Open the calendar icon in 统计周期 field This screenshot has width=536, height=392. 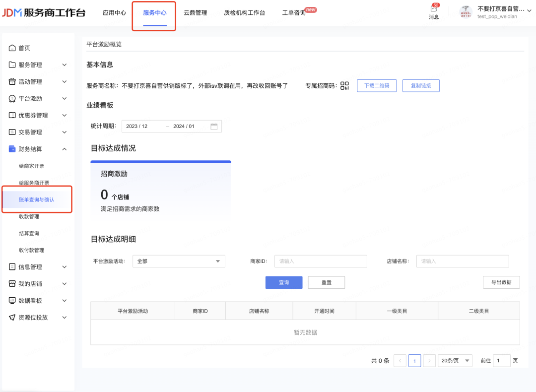(214, 127)
